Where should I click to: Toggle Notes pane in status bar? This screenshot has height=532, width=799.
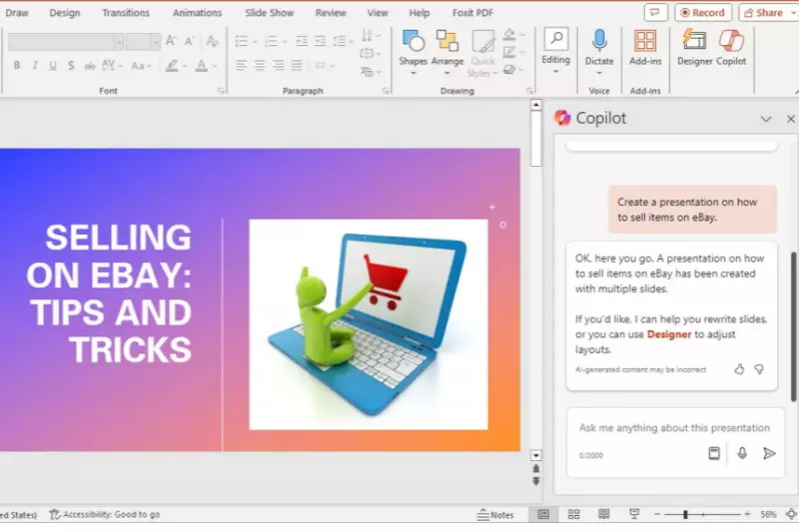495,515
